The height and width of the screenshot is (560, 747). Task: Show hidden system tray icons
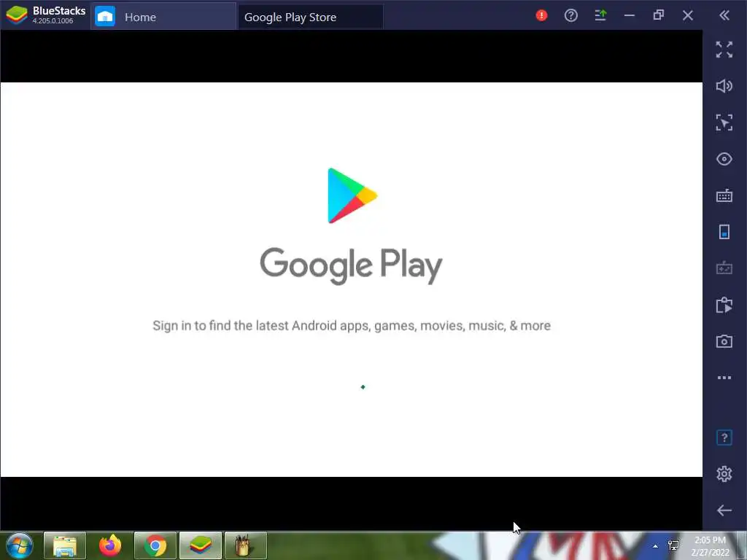(x=656, y=546)
